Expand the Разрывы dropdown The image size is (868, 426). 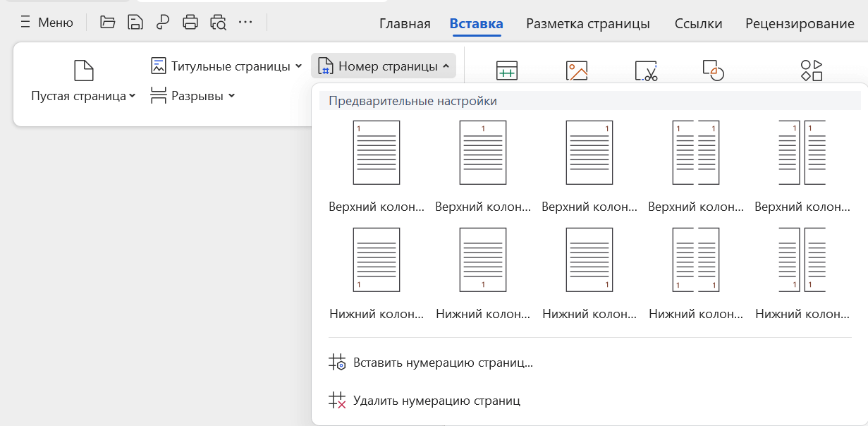coord(192,96)
